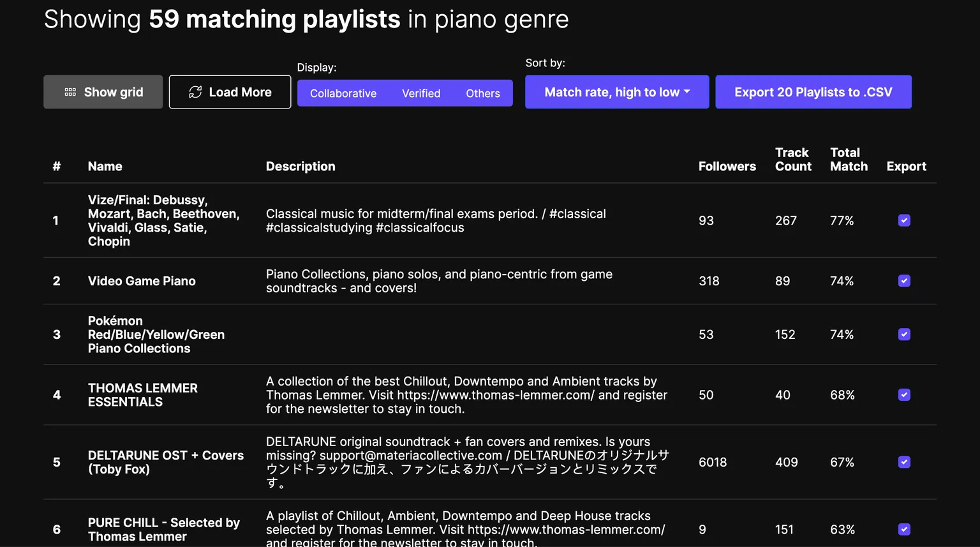This screenshot has width=980, height=547.
Task: Click the Track Count column header
Action: tap(793, 160)
